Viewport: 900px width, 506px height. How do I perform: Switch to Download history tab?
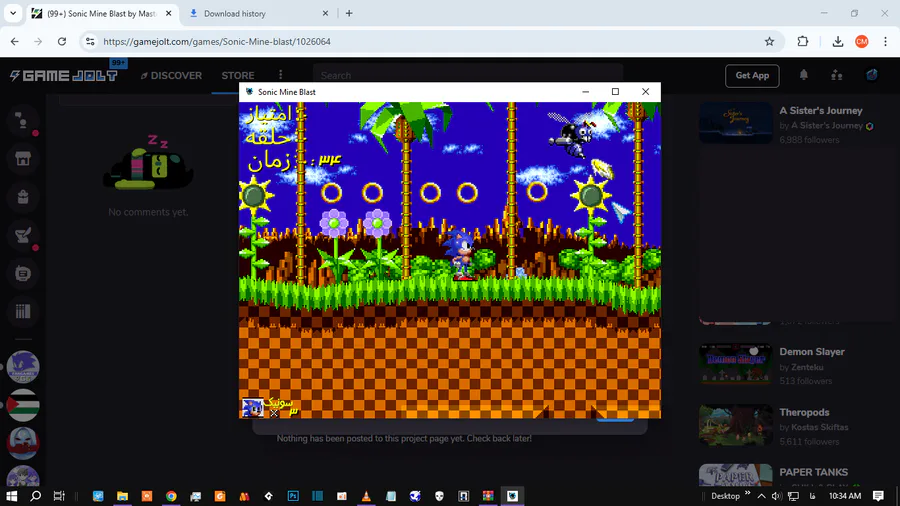tap(257, 13)
